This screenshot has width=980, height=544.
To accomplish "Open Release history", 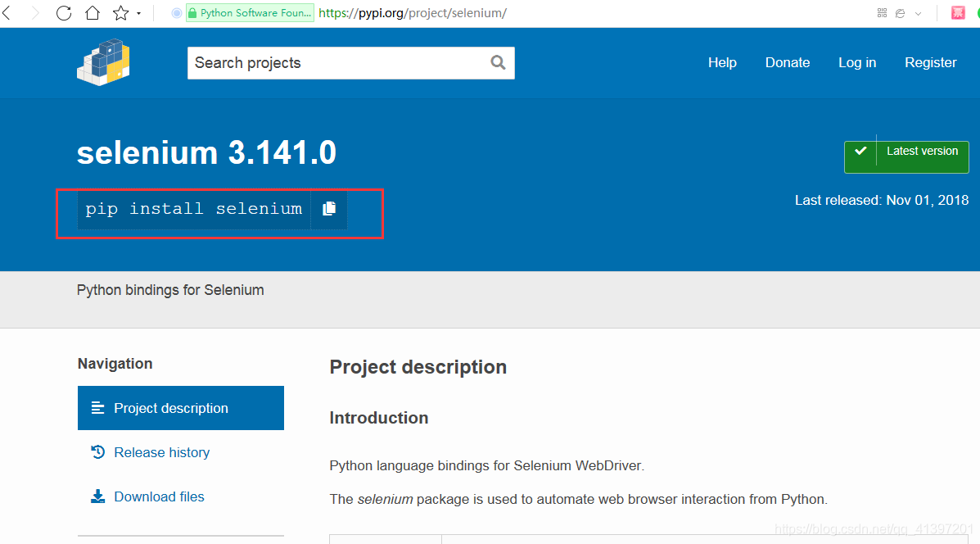I will point(161,452).
